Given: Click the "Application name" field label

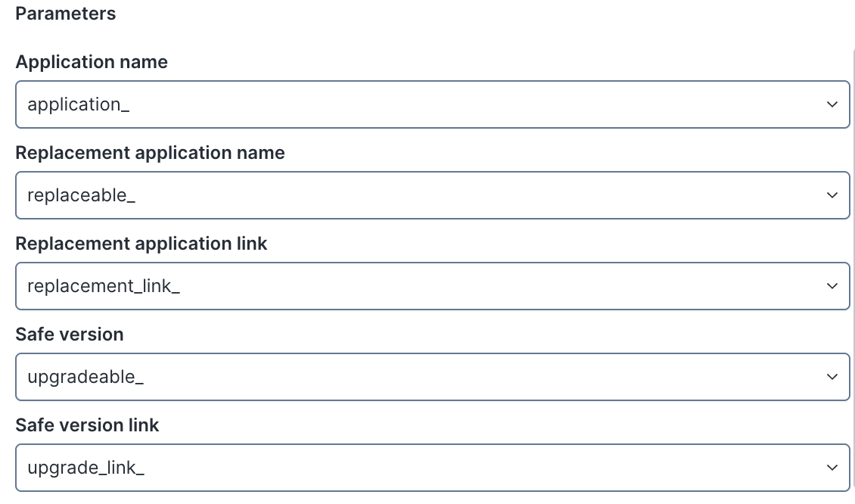Looking at the screenshot, I should tap(92, 62).
